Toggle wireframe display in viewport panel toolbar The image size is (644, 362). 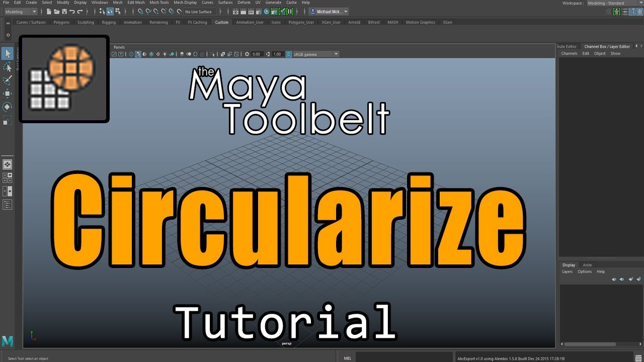[x=131, y=54]
